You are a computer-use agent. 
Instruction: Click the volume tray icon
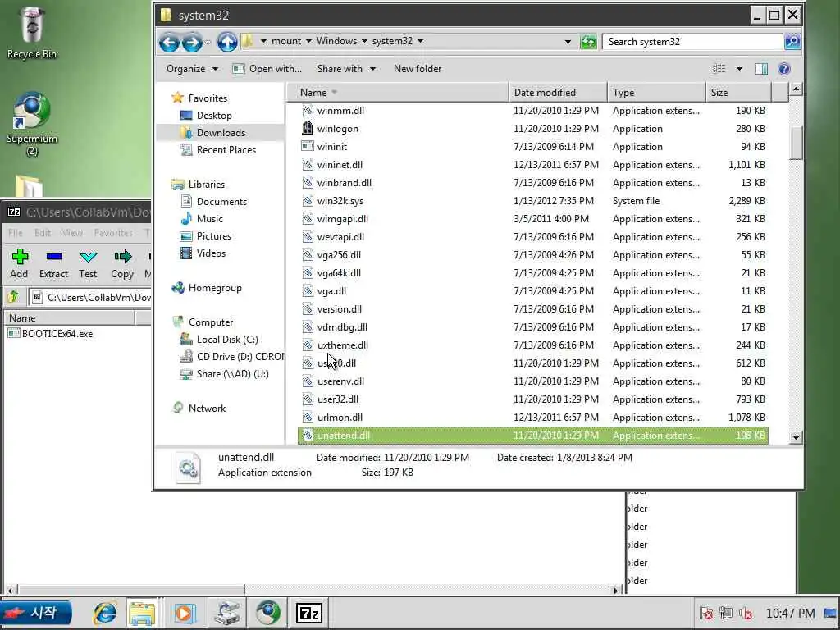746,613
